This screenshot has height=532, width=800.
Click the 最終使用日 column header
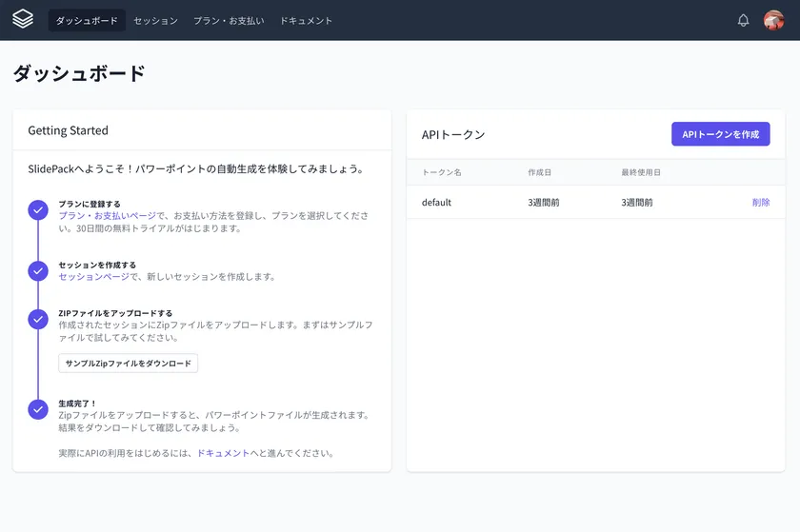(x=641, y=172)
